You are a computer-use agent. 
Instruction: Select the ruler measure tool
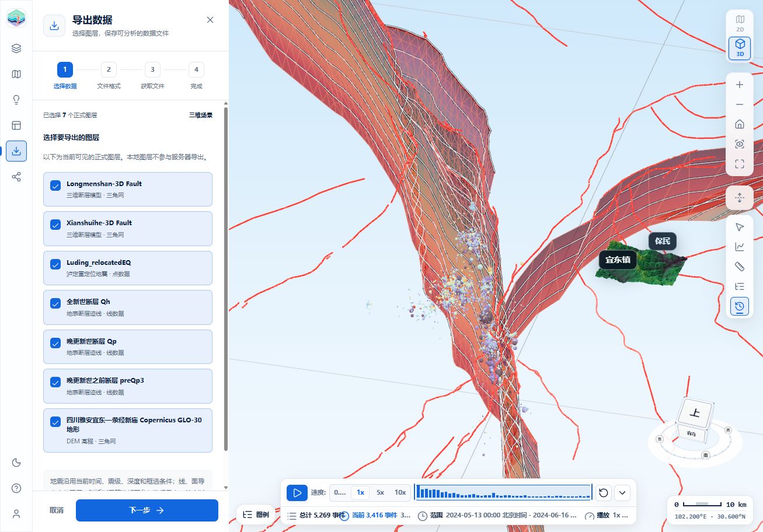pos(740,267)
